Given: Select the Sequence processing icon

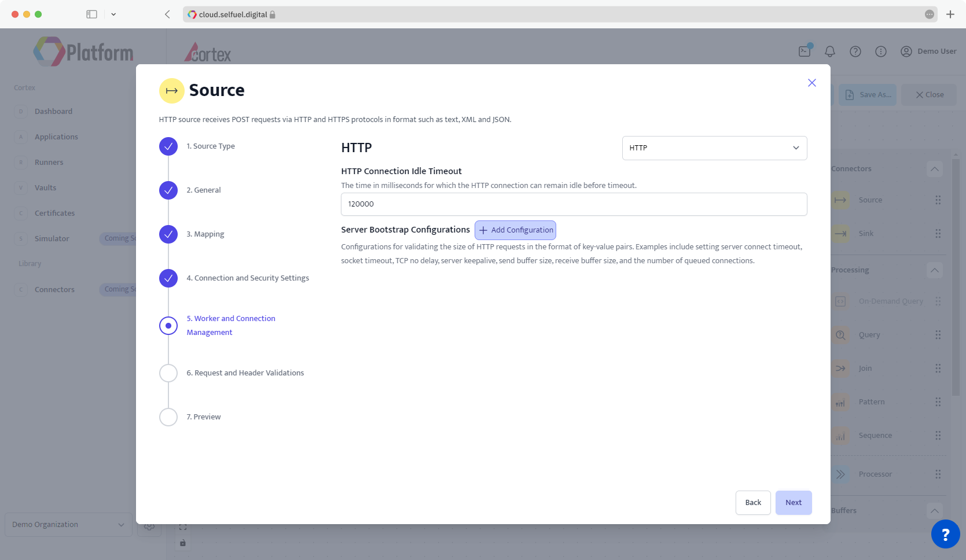Looking at the screenshot, I should click(840, 436).
